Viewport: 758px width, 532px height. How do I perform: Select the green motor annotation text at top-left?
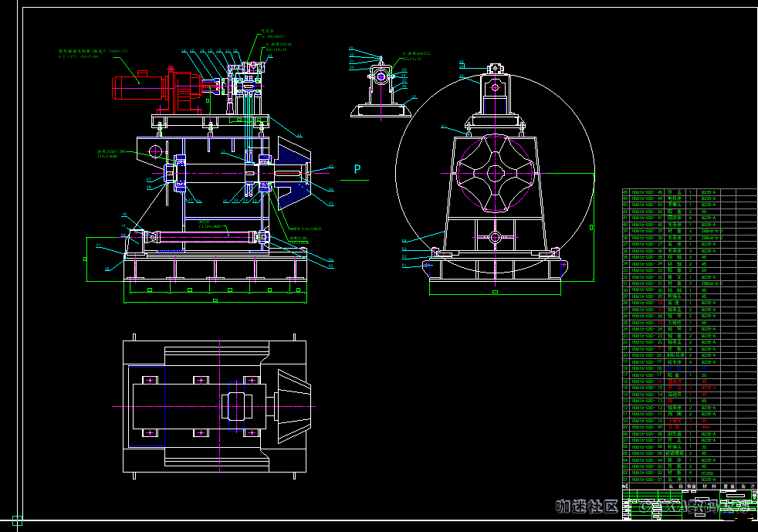click(93, 54)
